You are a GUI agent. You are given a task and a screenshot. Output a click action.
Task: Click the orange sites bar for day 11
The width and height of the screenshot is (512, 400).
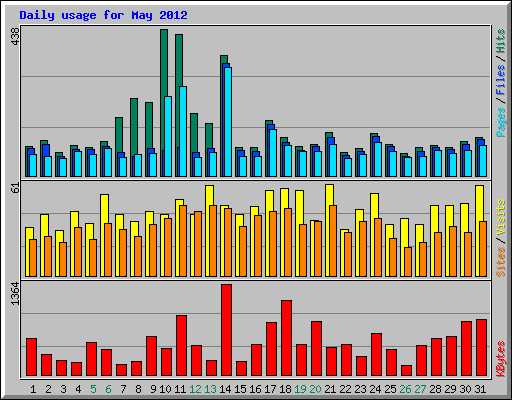click(183, 241)
